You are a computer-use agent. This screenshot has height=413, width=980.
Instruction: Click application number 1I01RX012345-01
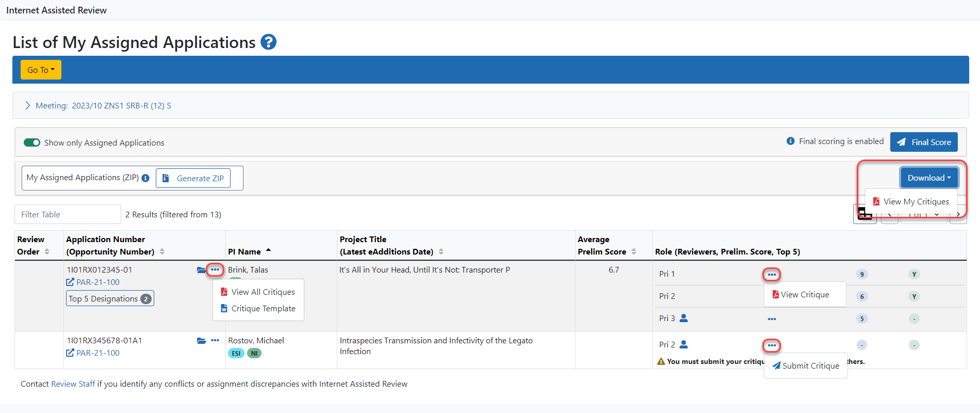coord(100,269)
